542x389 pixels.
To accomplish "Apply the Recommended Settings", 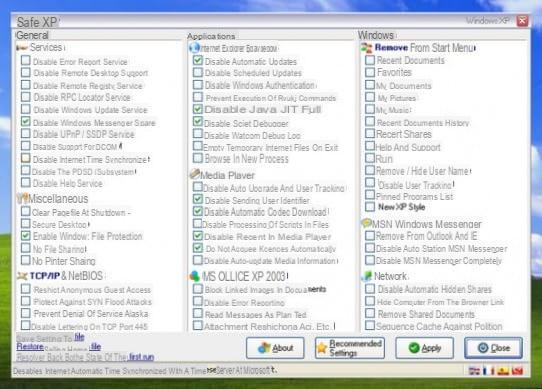I will coord(350,348).
